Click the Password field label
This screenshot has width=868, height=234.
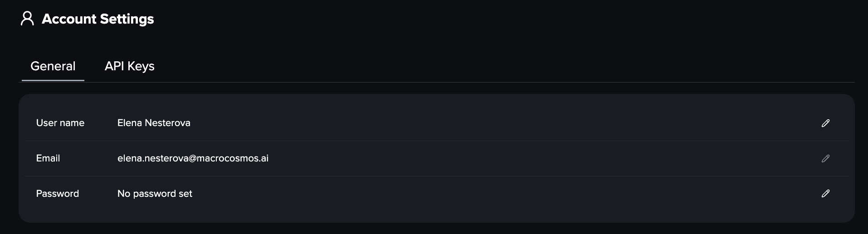point(58,194)
